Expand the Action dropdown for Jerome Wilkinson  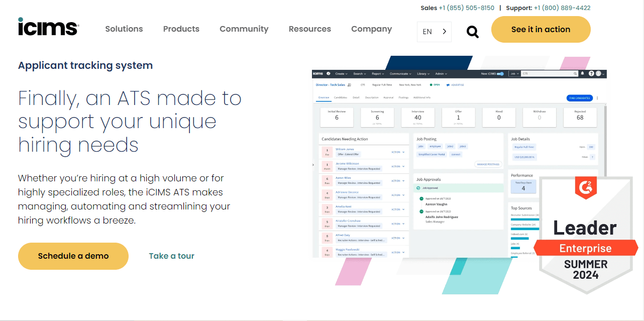point(398,166)
